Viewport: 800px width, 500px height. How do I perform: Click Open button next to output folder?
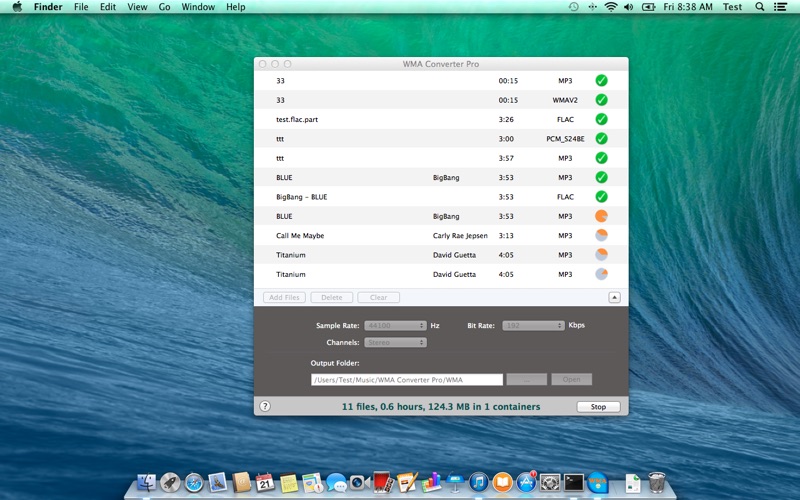pos(571,379)
